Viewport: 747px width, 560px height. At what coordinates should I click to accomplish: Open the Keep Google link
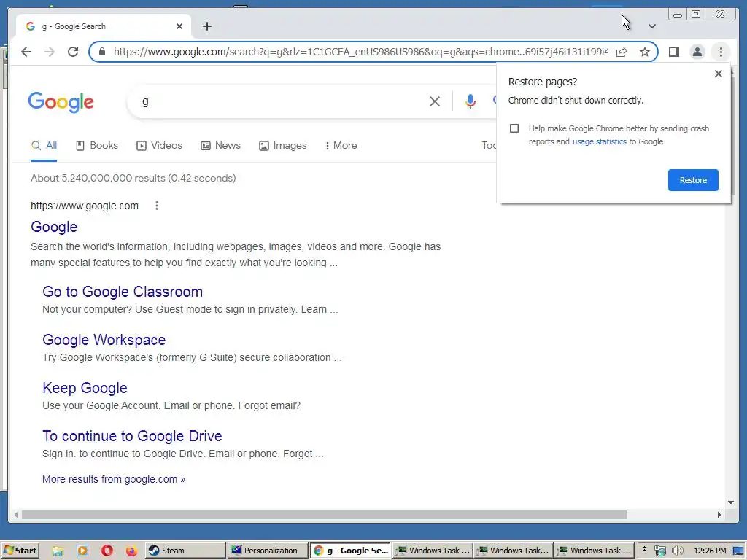pos(85,388)
